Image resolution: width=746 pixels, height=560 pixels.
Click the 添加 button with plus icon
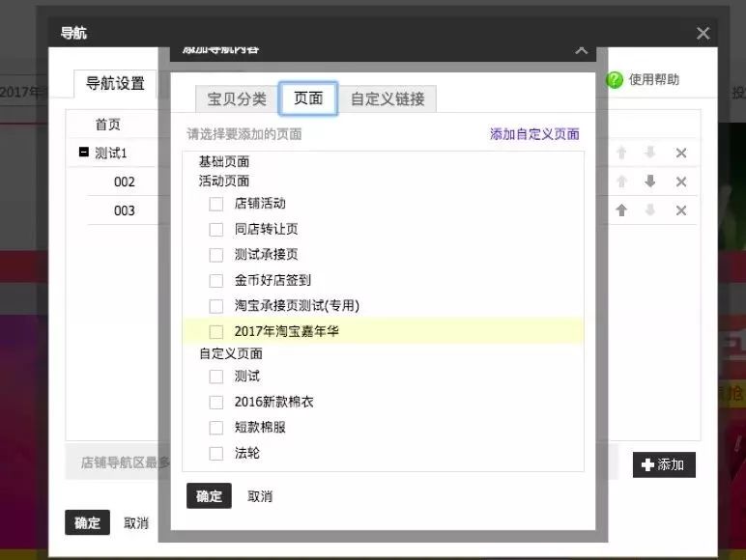(x=664, y=464)
